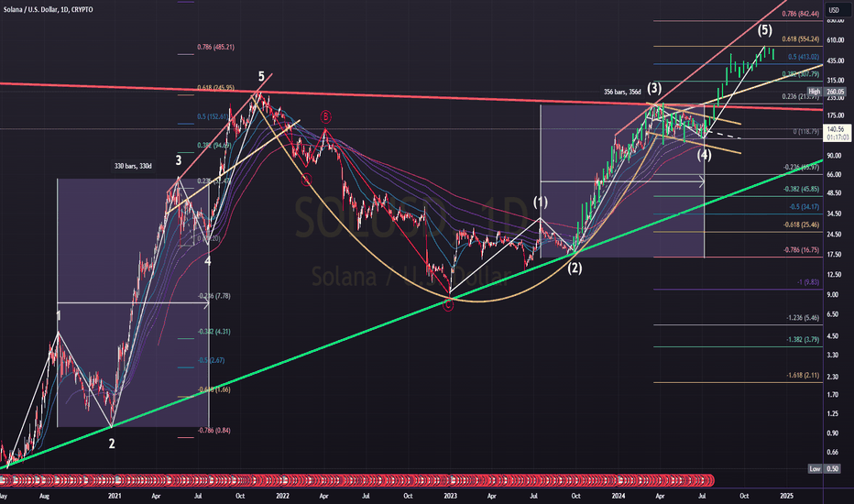Click the 0.618 (245.95) Fibonacci label
This screenshot has height=504, width=854.
point(215,88)
